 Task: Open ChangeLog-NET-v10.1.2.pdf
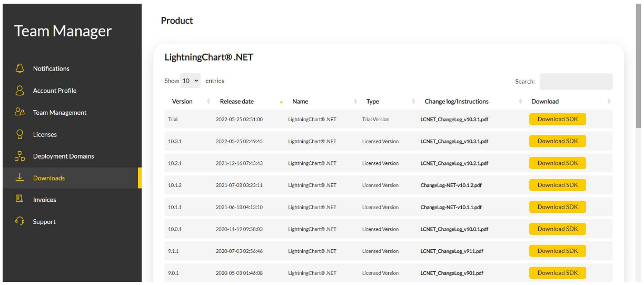[451, 185]
